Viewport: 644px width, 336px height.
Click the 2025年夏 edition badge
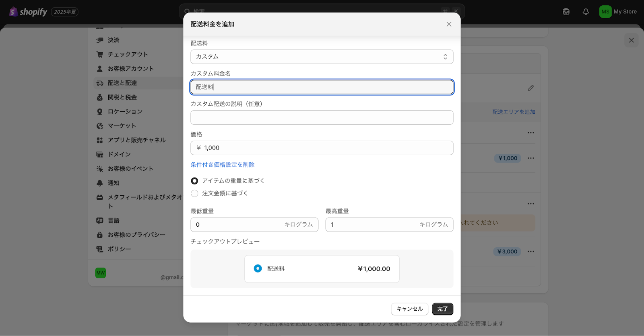coord(65,12)
